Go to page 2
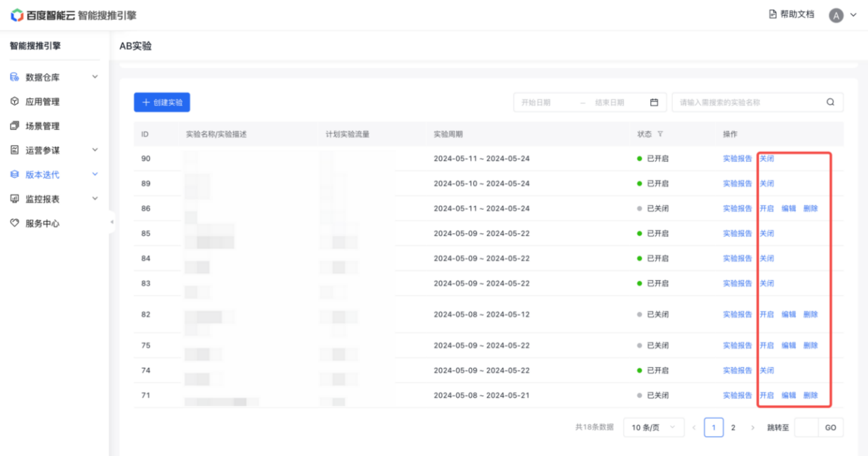Screen dimensions: 868x456 point(733,427)
